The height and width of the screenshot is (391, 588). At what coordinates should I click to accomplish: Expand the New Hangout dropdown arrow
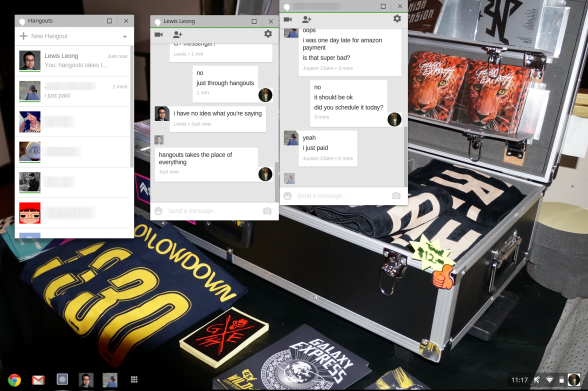(125, 36)
